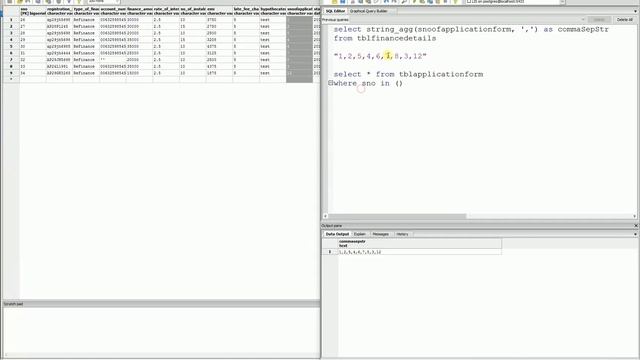Click the emi cell in row 9
This screenshot has width=640, height=360.
(219, 73)
